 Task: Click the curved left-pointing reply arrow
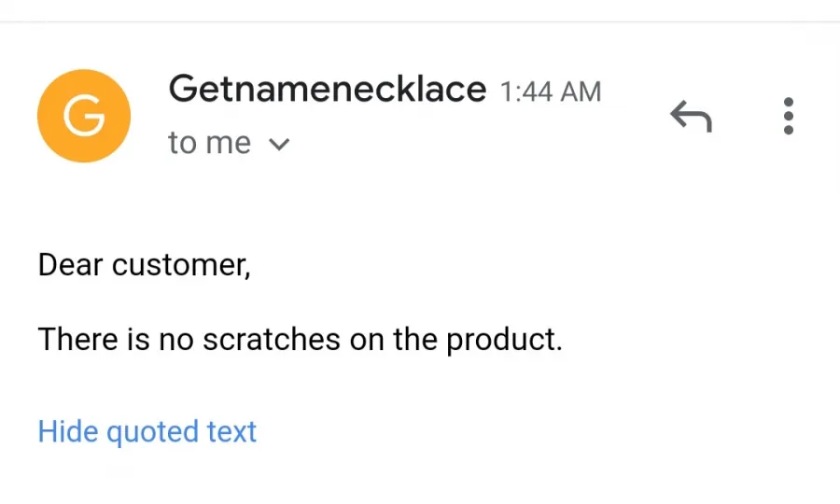tap(691, 117)
